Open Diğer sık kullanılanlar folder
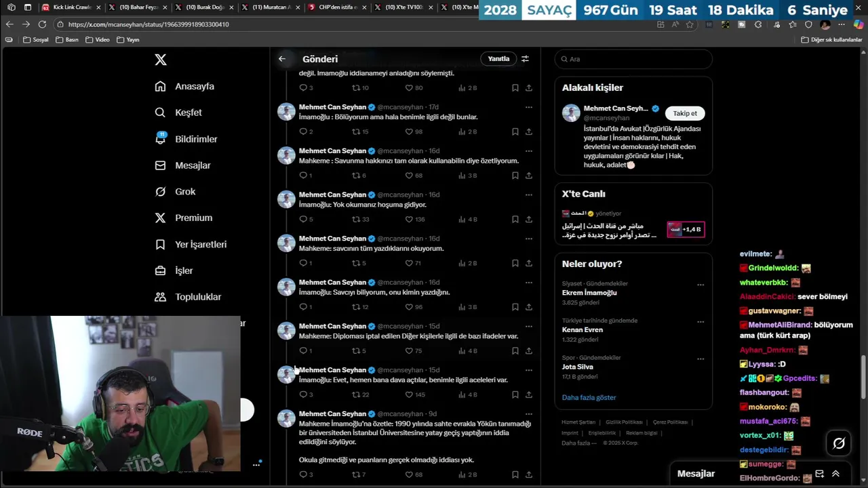868x488 pixels. (831, 39)
